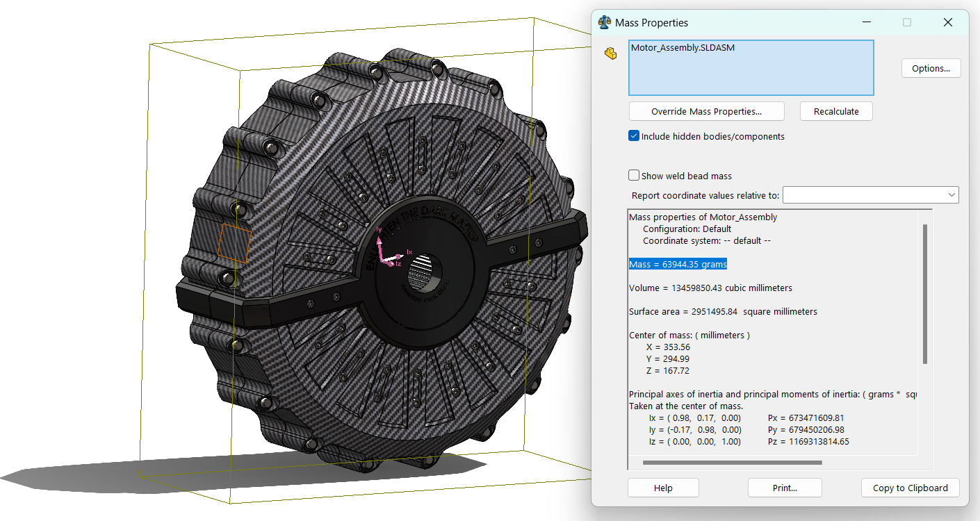Image resolution: width=980 pixels, height=521 pixels.
Task: Click the maximize box of Mass Properties window
Action: point(907,22)
